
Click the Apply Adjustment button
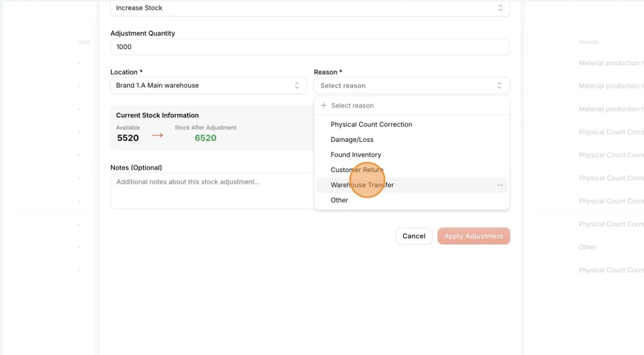[474, 236]
